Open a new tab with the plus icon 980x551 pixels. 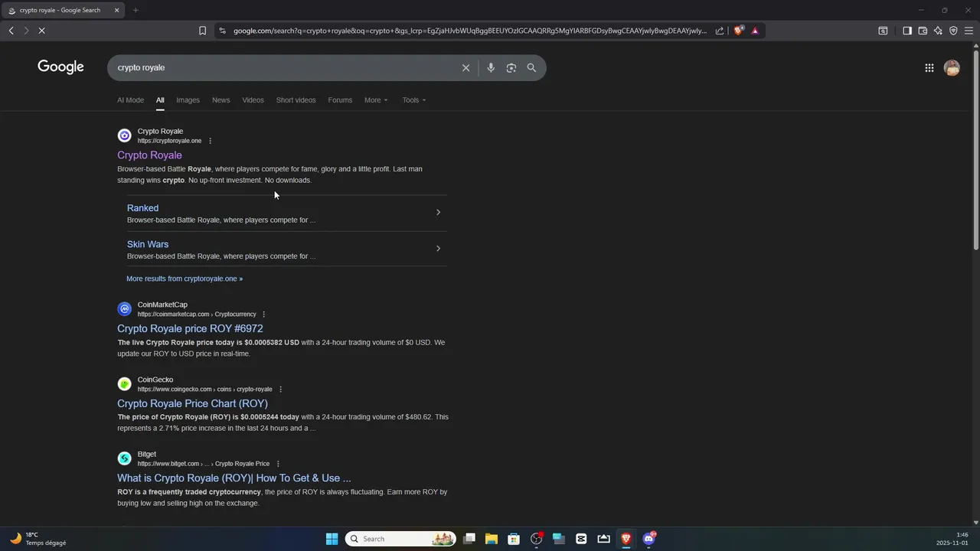[136, 10]
